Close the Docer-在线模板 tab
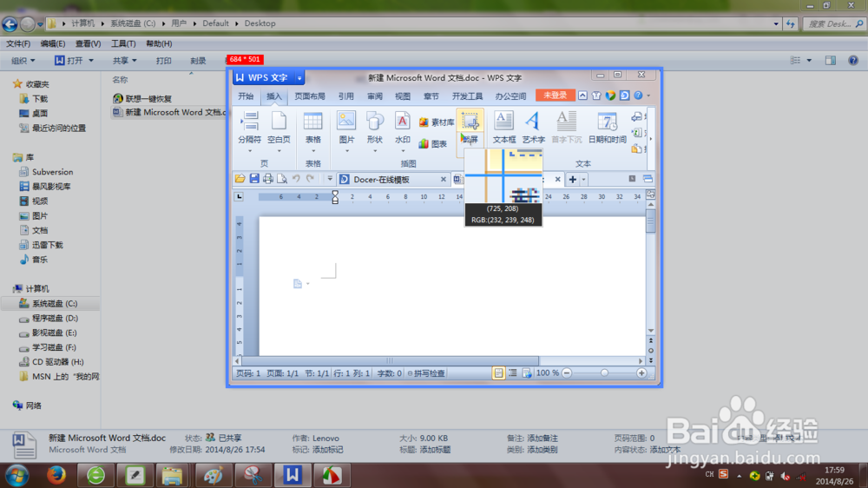 pos(444,179)
